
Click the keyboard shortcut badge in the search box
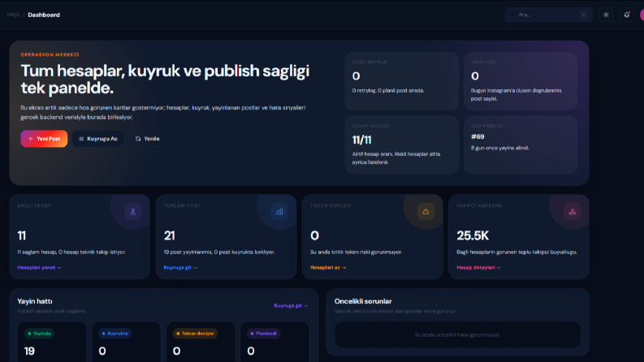pos(583,15)
